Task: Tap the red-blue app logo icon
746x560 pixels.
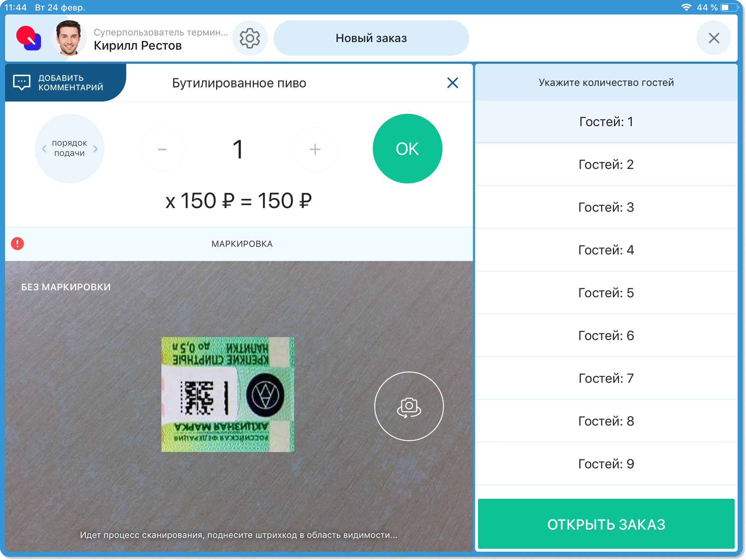Action: pos(29,38)
